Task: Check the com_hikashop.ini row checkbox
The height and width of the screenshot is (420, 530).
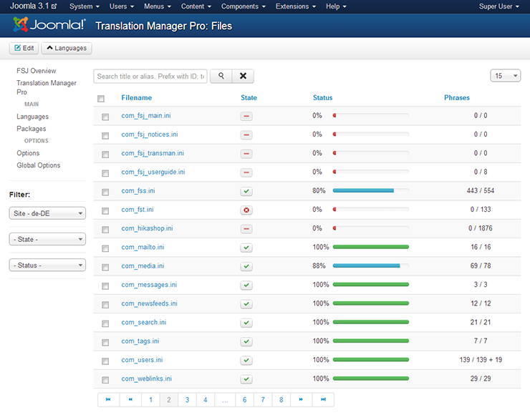Action: coord(105,230)
